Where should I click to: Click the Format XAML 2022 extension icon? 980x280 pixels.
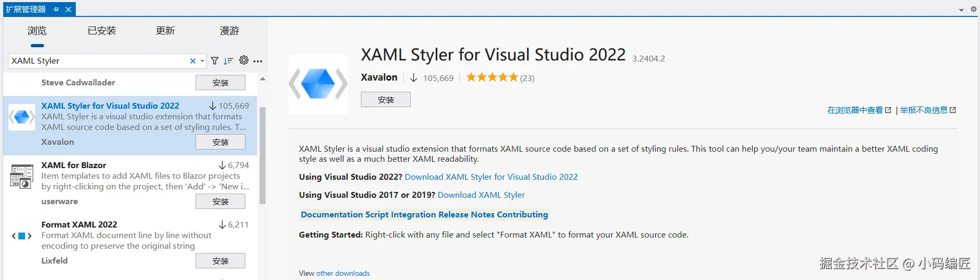(x=22, y=236)
